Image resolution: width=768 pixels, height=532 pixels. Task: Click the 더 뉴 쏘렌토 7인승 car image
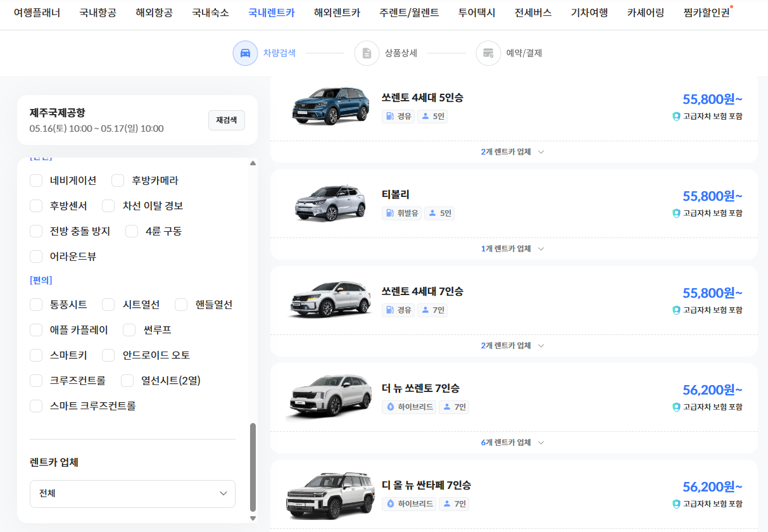click(329, 396)
